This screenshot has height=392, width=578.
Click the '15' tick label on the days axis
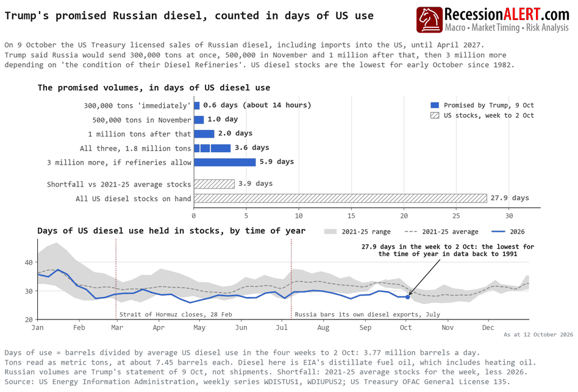pyautogui.click(x=351, y=216)
